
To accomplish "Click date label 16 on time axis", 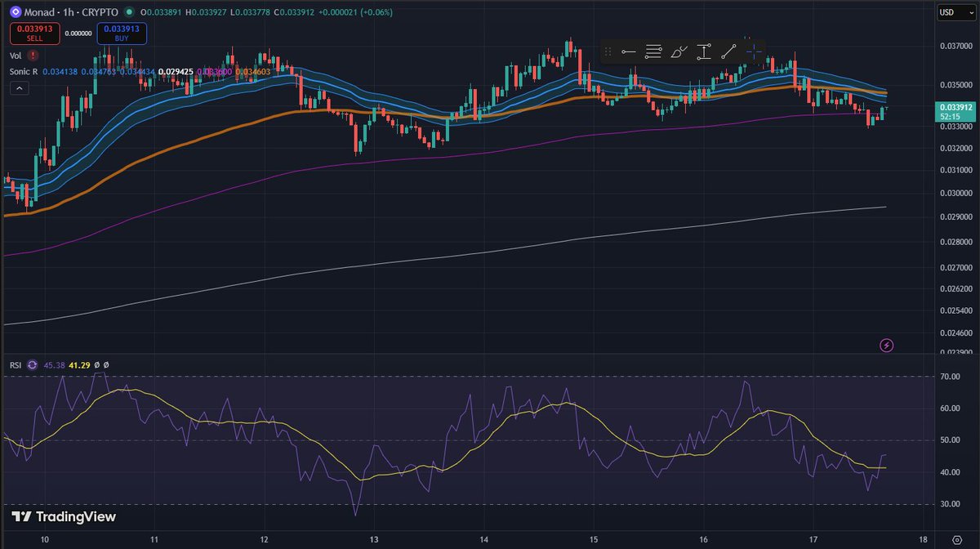I will tap(704, 540).
